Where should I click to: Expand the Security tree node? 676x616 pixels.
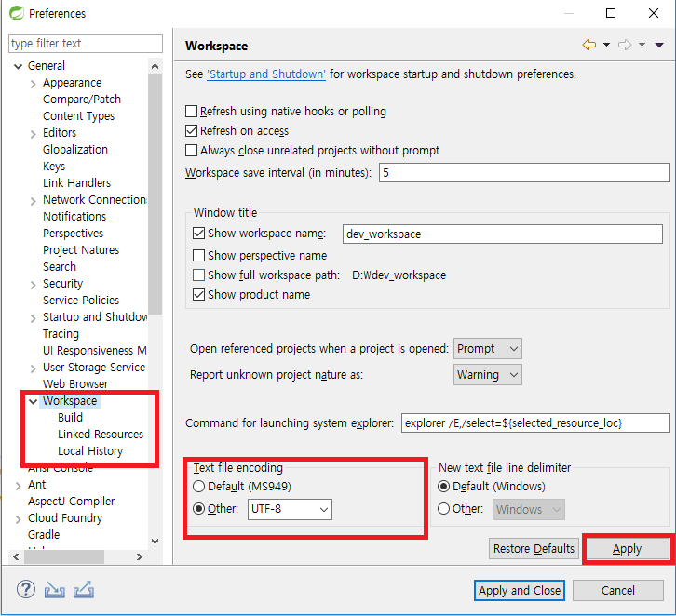pyautogui.click(x=34, y=285)
